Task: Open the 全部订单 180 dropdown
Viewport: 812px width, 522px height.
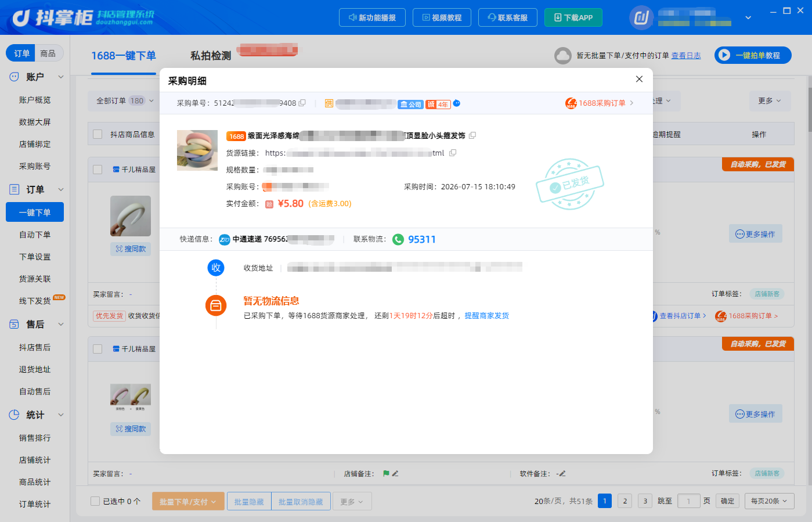Action: [x=124, y=100]
